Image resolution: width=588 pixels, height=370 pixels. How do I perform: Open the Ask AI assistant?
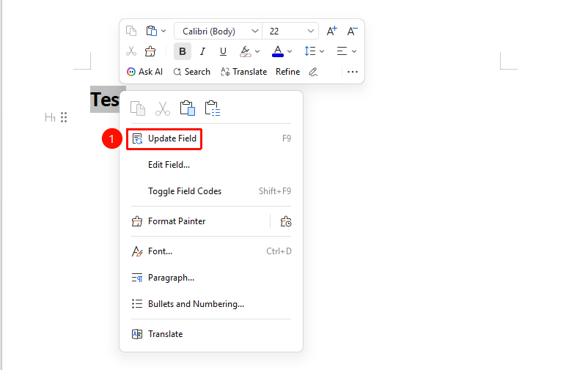(144, 72)
